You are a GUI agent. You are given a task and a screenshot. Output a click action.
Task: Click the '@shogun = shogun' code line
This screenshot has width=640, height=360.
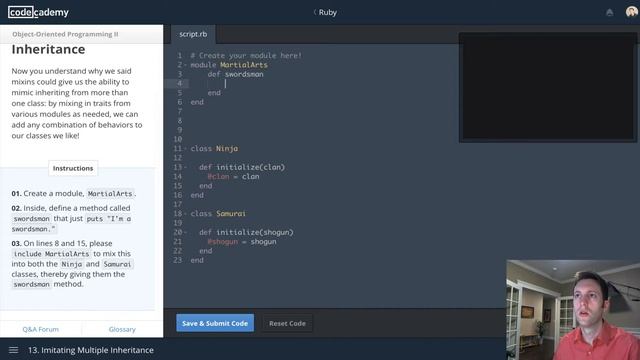pos(242,242)
